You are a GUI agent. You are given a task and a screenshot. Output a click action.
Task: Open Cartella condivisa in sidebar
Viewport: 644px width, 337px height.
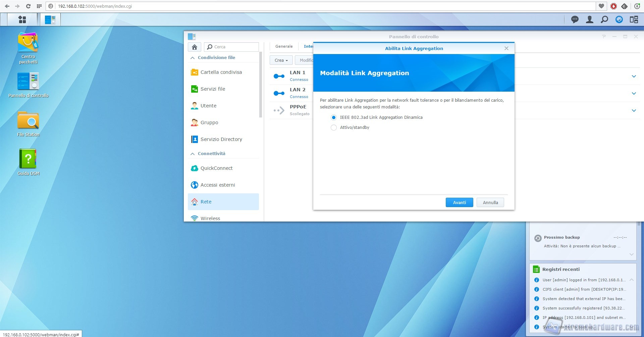(221, 72)
